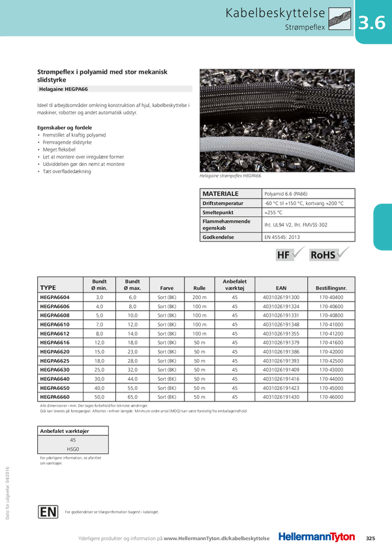Select the Kabelbeskyttelse header title
Viewport: 392px width, 555px height.
pos(275,13)
